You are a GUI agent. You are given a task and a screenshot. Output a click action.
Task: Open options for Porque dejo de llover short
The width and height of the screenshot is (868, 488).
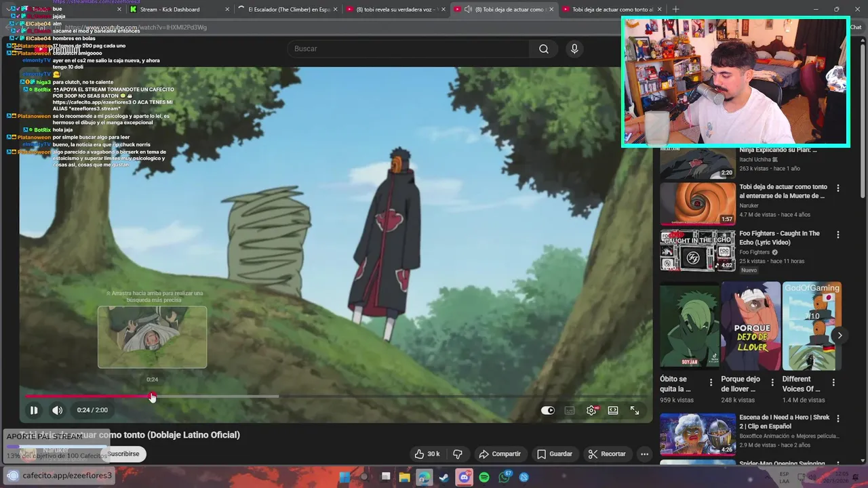tap(772, 383)
